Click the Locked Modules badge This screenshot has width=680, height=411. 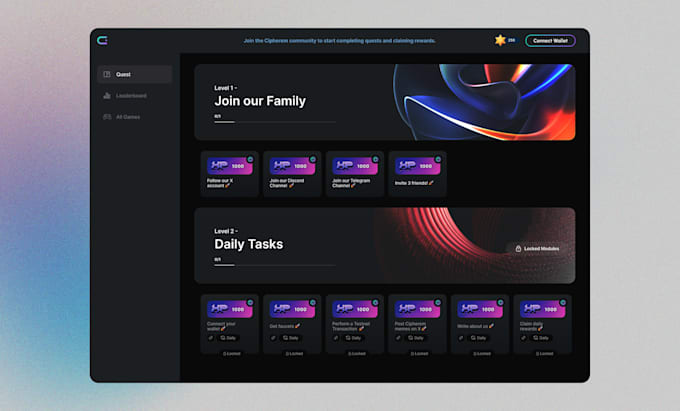click(537, 248)
